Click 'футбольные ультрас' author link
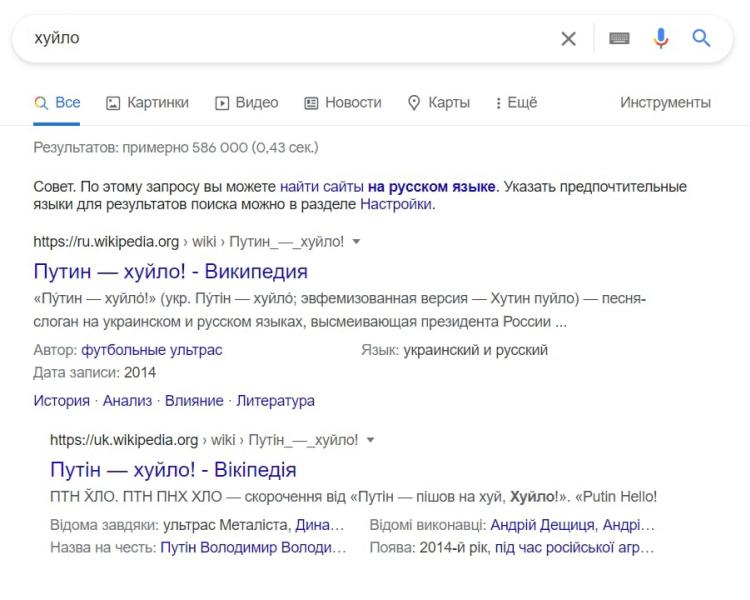Screen dimensions: 750x600 click(x=152, y=350)
